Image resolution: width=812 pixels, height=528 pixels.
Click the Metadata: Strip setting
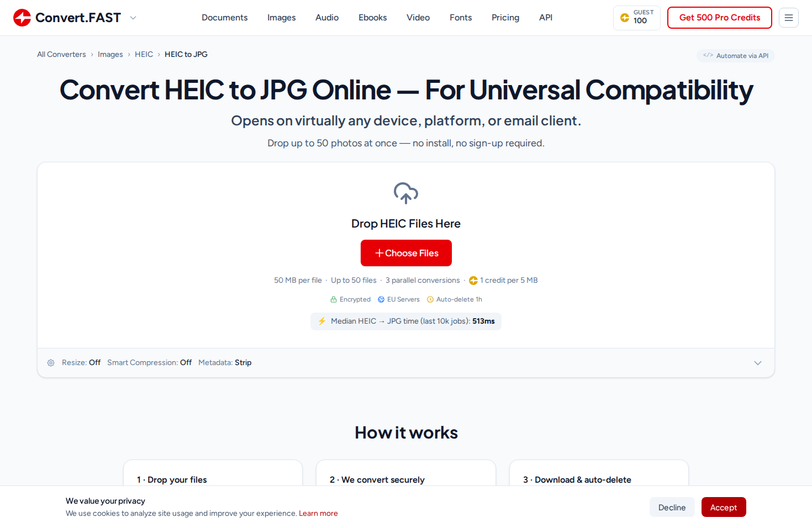coord(225,363)
